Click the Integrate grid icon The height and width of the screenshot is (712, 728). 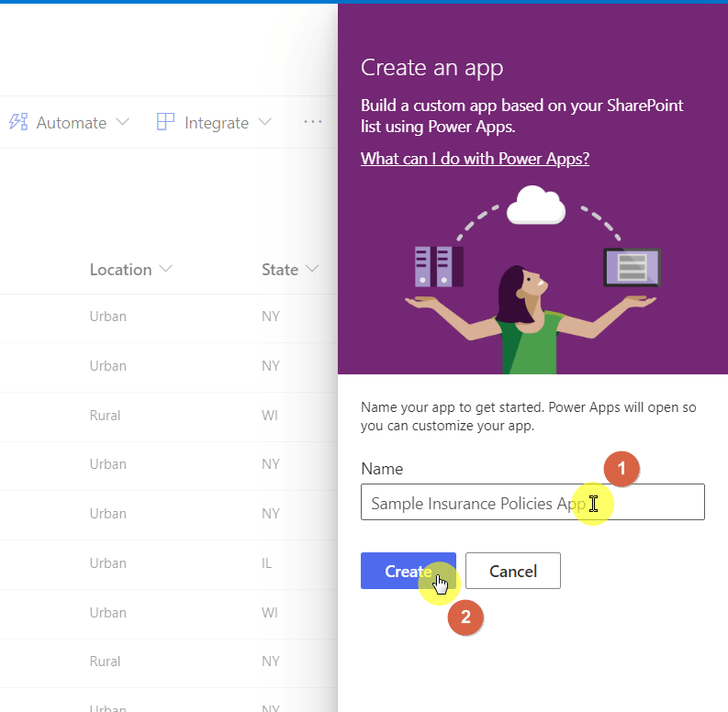165,122
